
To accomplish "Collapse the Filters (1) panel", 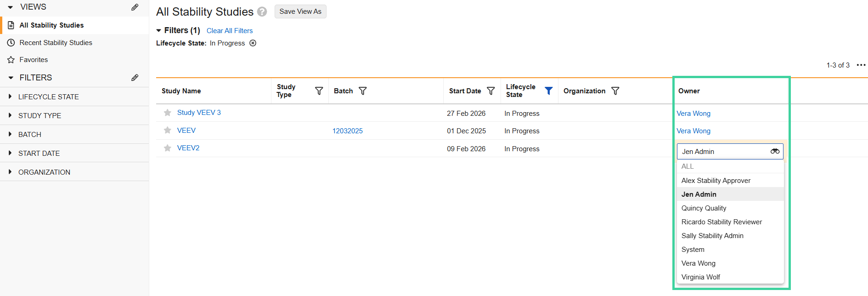I will [x=159, y=30].
